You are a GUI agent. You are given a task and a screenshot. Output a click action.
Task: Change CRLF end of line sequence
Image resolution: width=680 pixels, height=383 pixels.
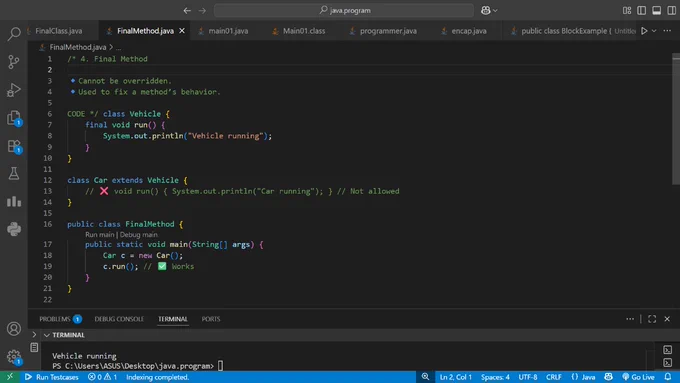tap(554, 377)
